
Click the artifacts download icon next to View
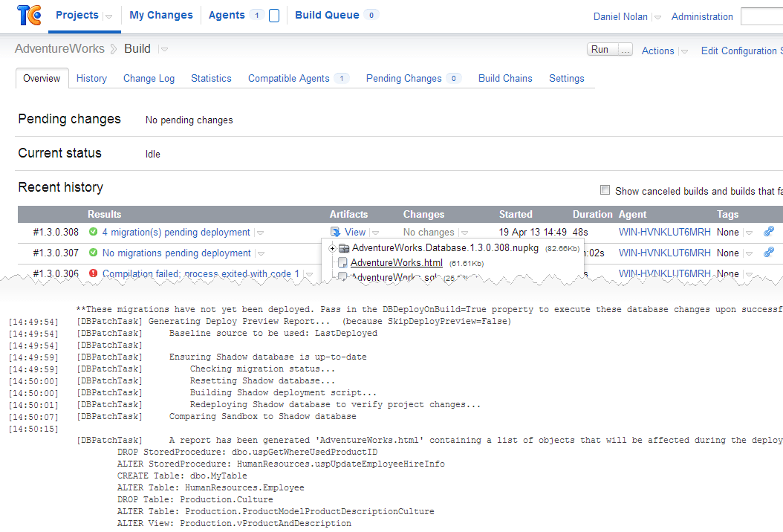coord(335,232)
